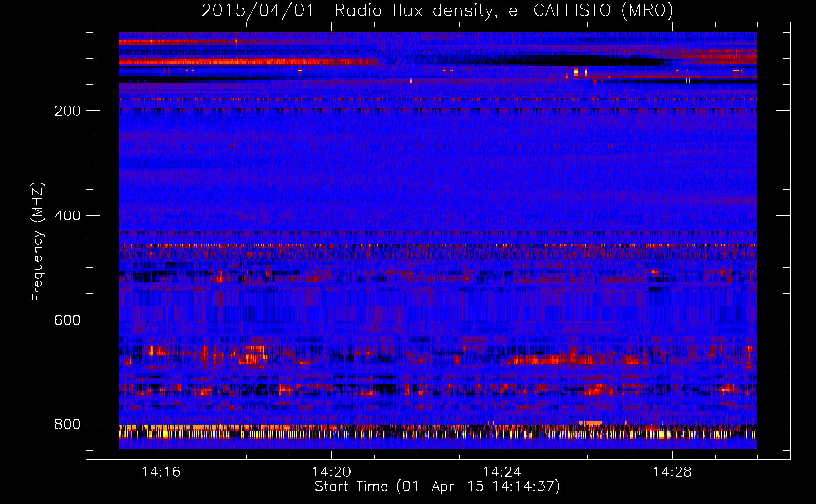
Task: Click the 'Frequency (MHZ)' axis label
Action: (x=37, y=242)
